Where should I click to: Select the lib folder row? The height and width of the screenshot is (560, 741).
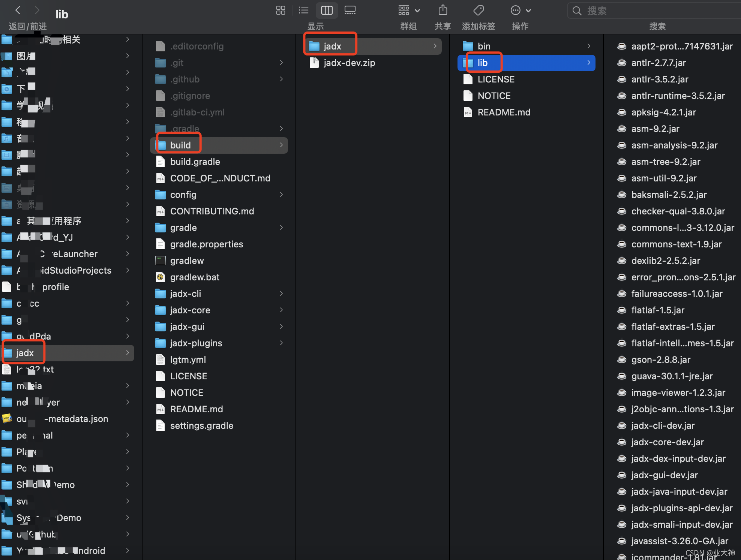tap(526, 63)
